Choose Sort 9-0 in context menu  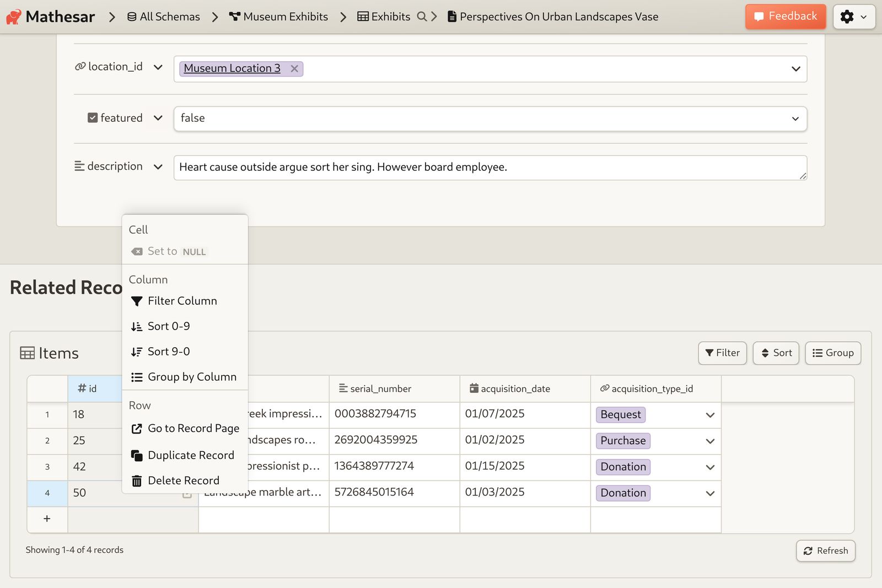click(x=185, y=352)
